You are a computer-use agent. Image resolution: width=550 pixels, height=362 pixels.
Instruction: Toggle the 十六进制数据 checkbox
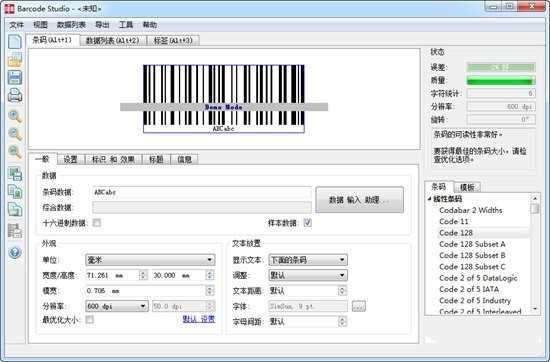[x=97, y=223]
